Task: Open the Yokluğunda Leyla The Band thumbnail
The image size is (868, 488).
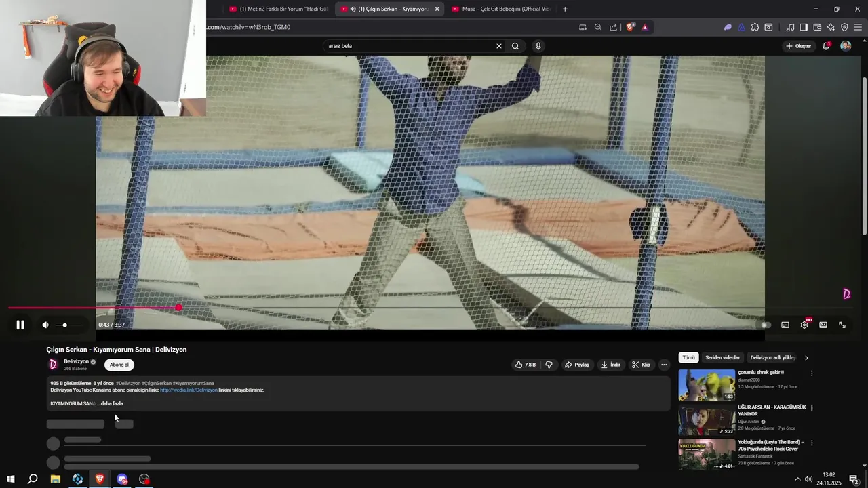Action: 707,454
